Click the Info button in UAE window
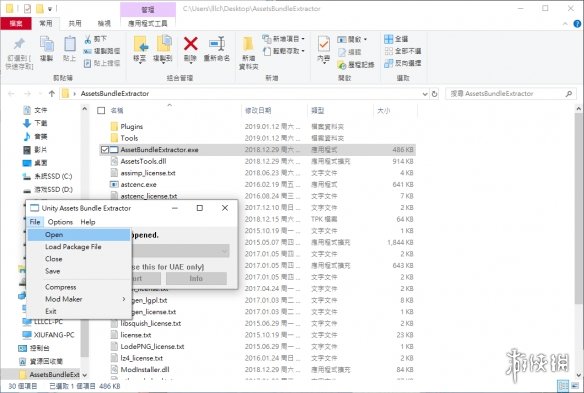The width and height of the screenshot is (584, 393). pos(196,278)
